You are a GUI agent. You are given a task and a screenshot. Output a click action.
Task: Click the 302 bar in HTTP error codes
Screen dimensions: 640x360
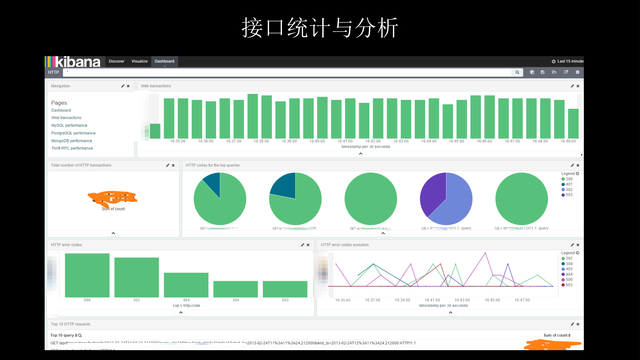[x=137, y=278]
